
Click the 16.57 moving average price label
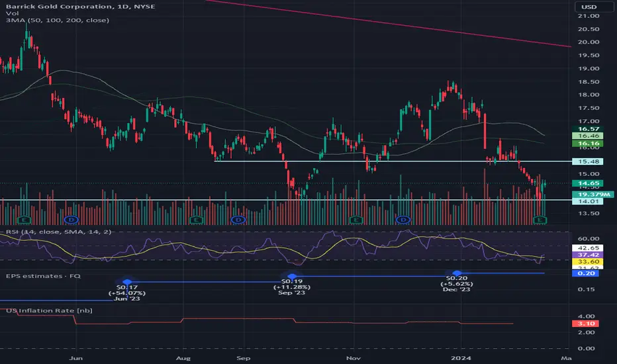point(589,128)
